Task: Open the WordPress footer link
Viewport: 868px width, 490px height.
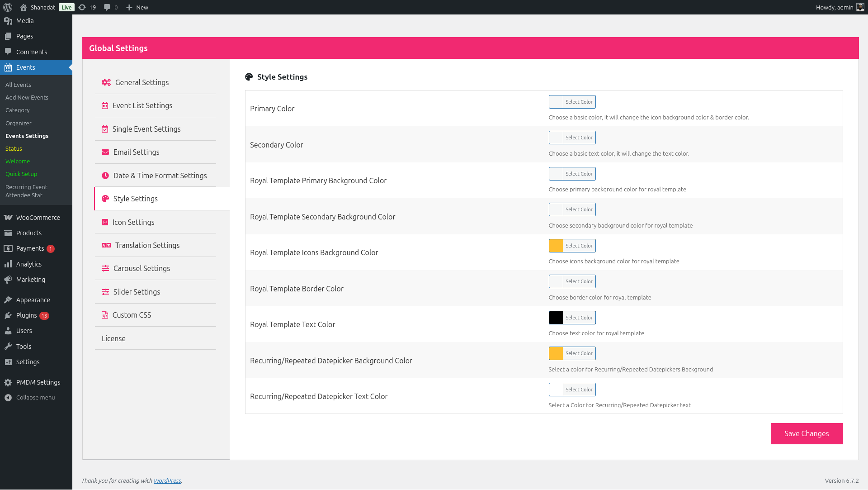Action: pos(167,480)
